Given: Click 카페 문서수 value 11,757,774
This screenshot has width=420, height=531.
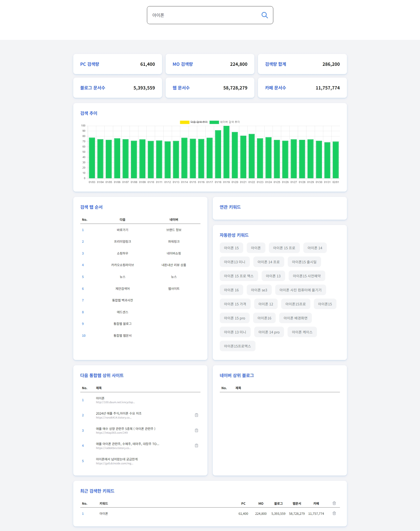Looking at the screenshot, I should point(327,88).
